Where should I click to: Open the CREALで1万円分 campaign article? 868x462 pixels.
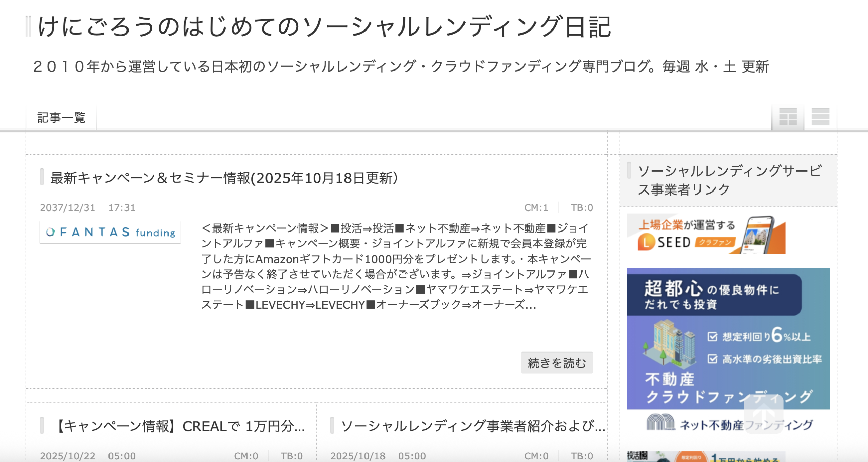(x=180, y=426)
